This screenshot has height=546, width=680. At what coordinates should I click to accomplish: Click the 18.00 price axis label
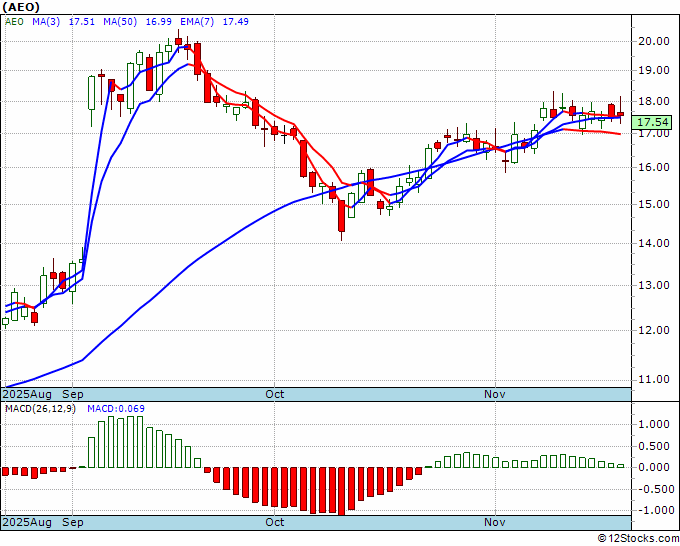(654, 101)
